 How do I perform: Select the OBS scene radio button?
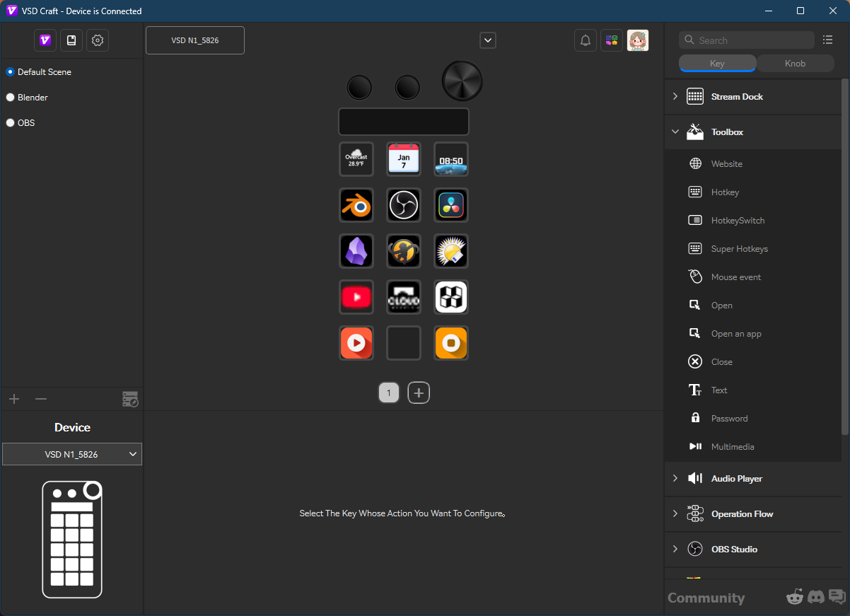11,123
